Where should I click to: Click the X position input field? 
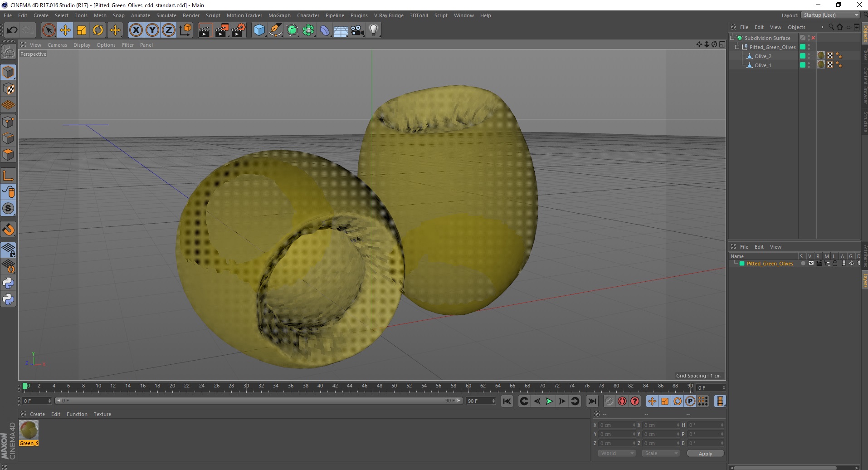click(617, 425)
